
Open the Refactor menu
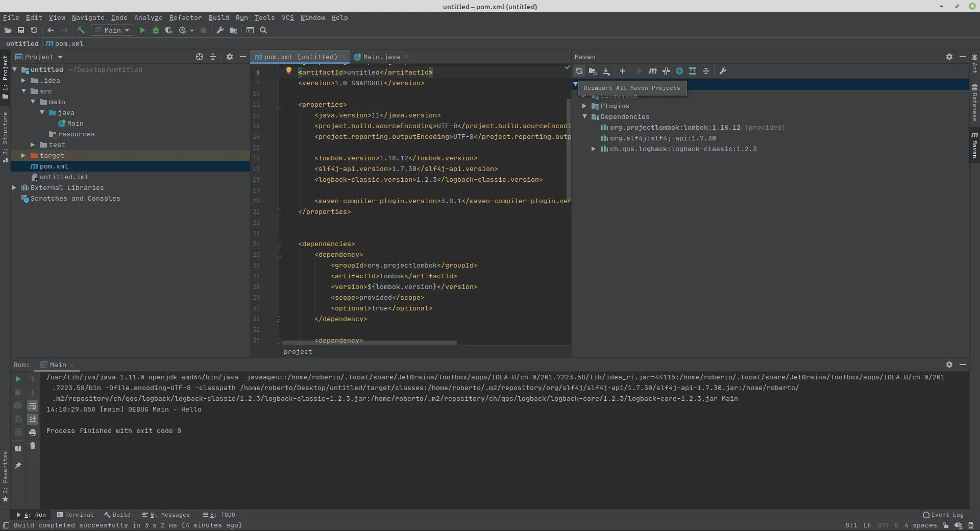[185, 18]
